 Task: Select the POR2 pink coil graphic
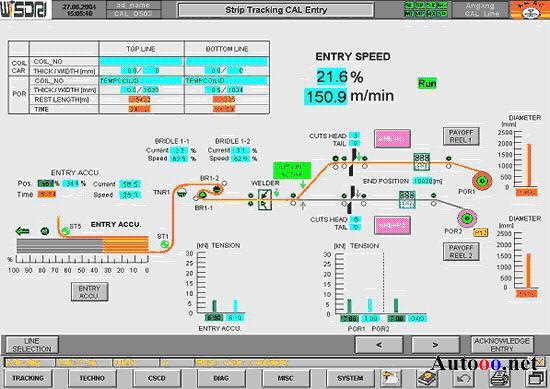click(x=467, y=218)
